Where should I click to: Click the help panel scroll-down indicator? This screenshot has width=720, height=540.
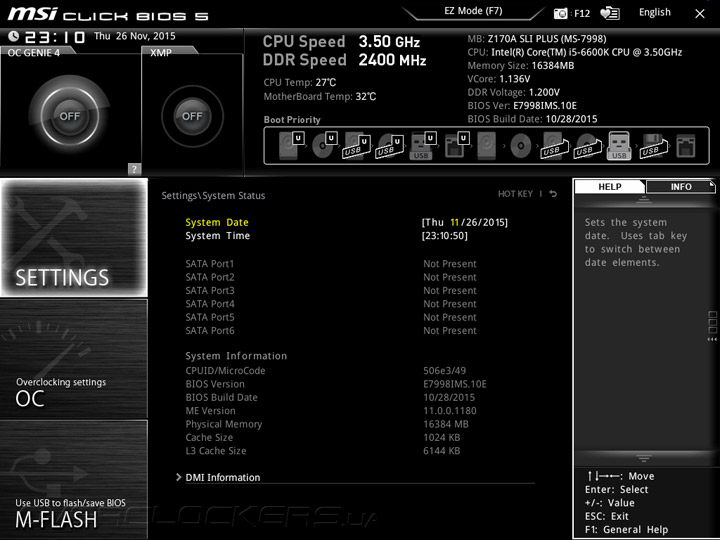(644, 458)
